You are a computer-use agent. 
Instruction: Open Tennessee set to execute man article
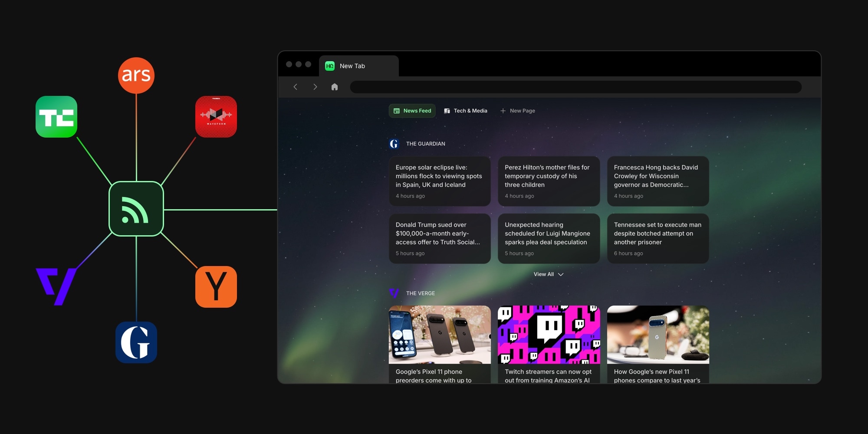click(658, 238)
